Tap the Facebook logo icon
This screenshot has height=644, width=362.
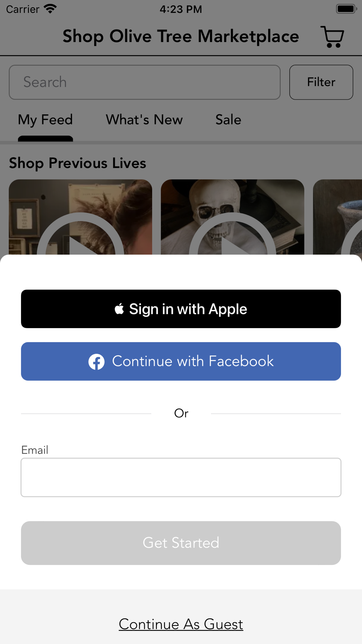tap(96, 361)
